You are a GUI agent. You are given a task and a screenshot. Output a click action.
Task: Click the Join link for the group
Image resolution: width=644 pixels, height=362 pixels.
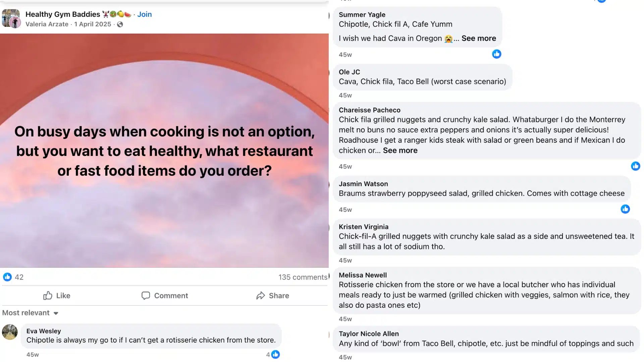click(144, 14)
